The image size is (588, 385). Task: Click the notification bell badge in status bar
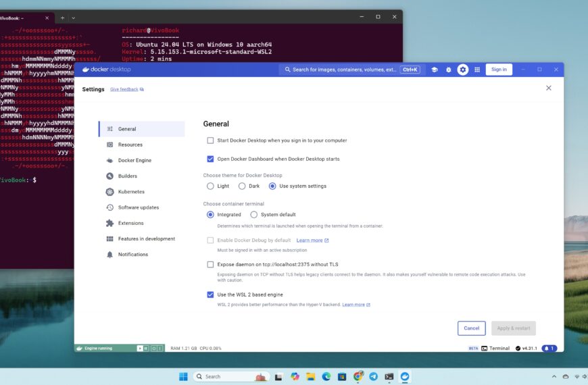[549, 349]
